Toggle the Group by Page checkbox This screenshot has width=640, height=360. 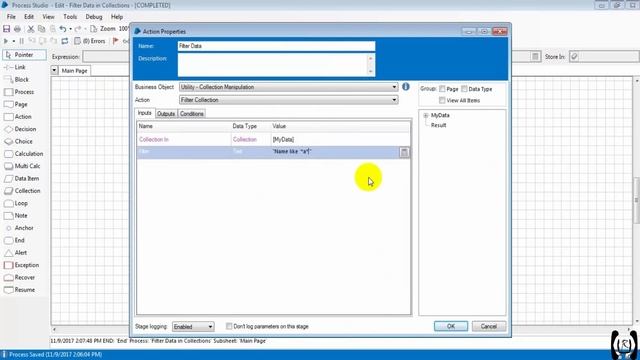point(442,89)
